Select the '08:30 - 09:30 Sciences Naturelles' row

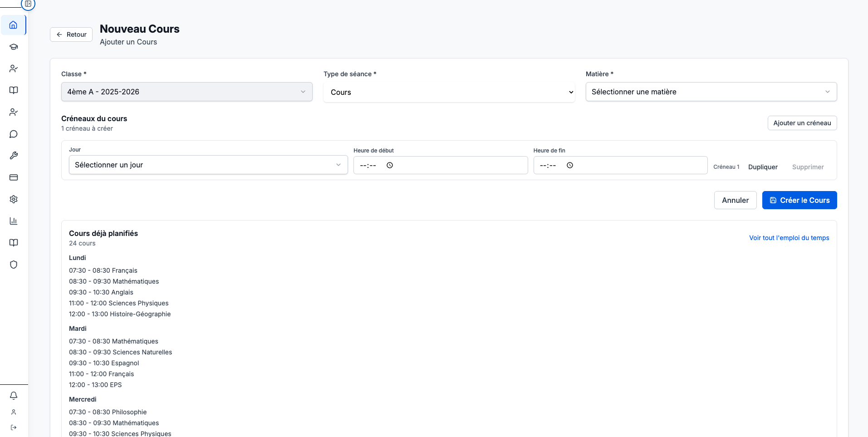click(121, 352)
